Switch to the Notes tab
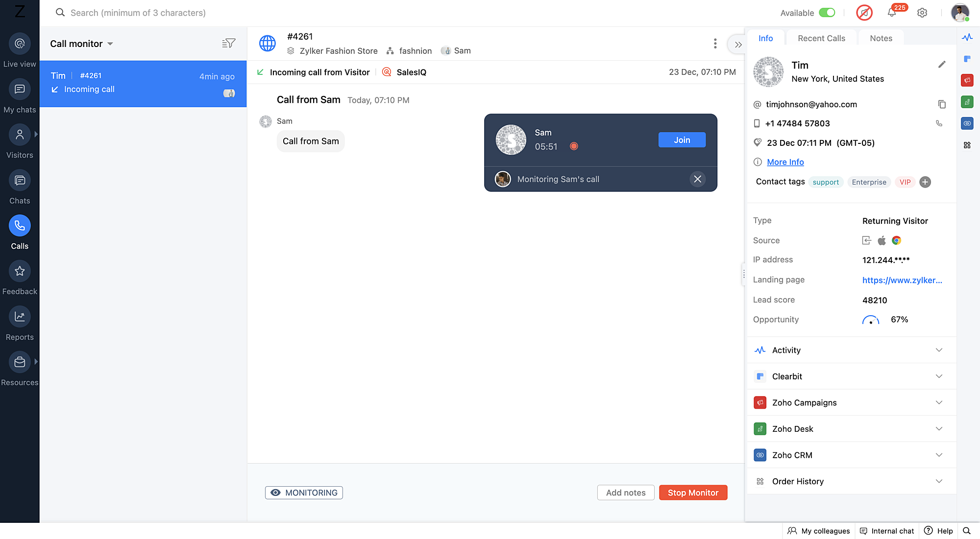 pos(881,38)
